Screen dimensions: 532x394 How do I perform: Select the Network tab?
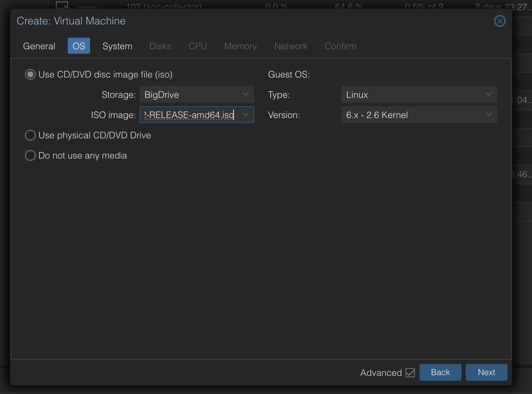(290, 46)
